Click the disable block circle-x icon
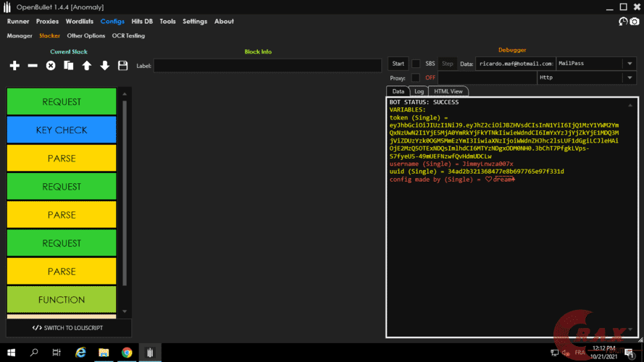This screenshot has width=644, height=362. (x=51, y=66)
